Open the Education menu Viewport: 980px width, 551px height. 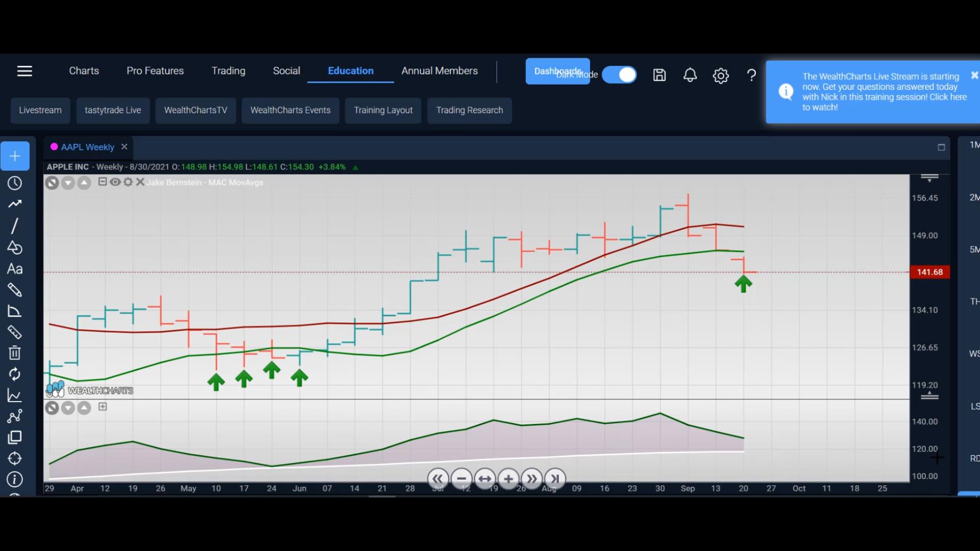click(x=351, y=71)
